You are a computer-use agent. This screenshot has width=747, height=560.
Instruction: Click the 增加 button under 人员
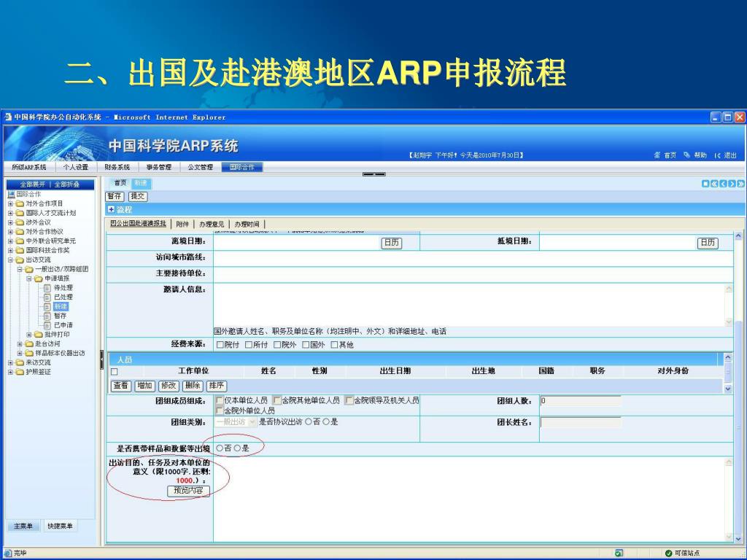[x=144, y=386]
